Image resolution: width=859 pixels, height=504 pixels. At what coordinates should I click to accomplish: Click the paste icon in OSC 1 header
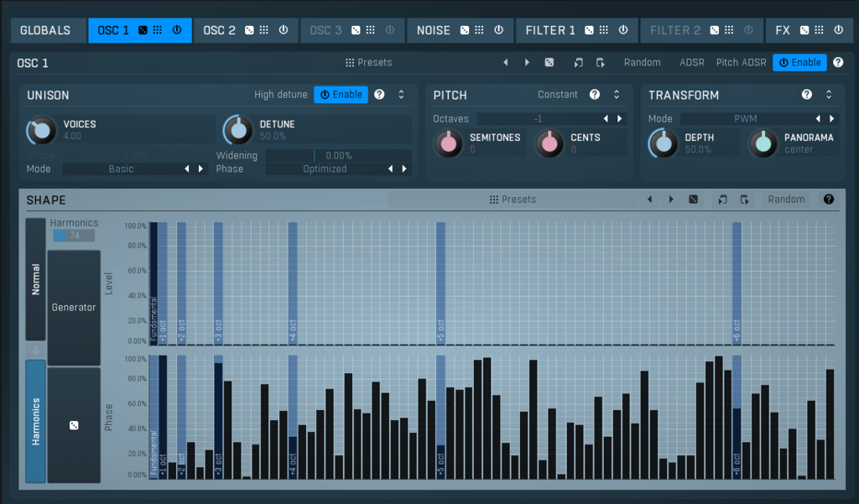[600, 62]
